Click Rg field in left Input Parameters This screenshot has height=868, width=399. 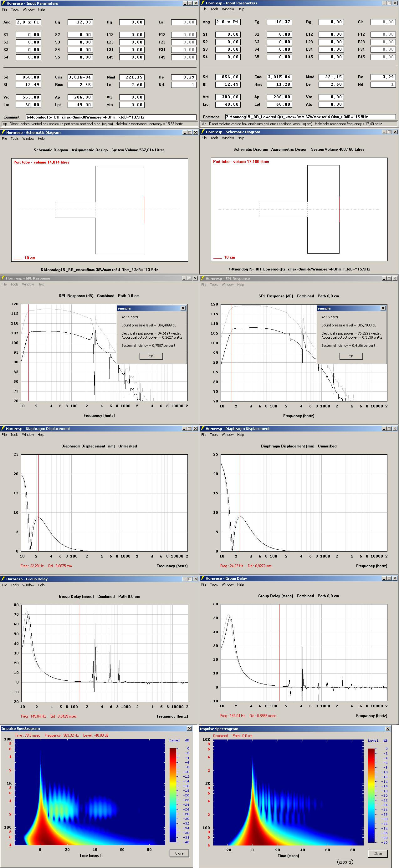(131, 22)
